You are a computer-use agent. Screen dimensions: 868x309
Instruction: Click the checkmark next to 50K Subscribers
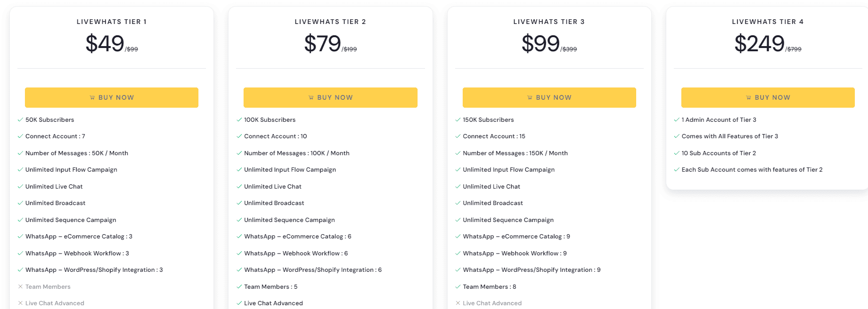tap(20, 119)
